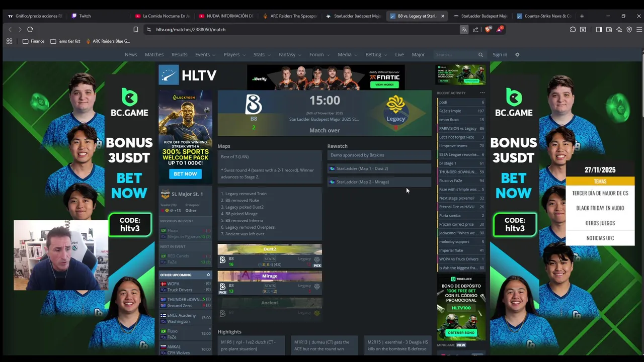Image resolution: width=644 pixels, height=362 pixels.
Task: Open StarLadder (Map 2 - Mirage) rewatch link
Action: pyautogui.click(x=379, y=182)
